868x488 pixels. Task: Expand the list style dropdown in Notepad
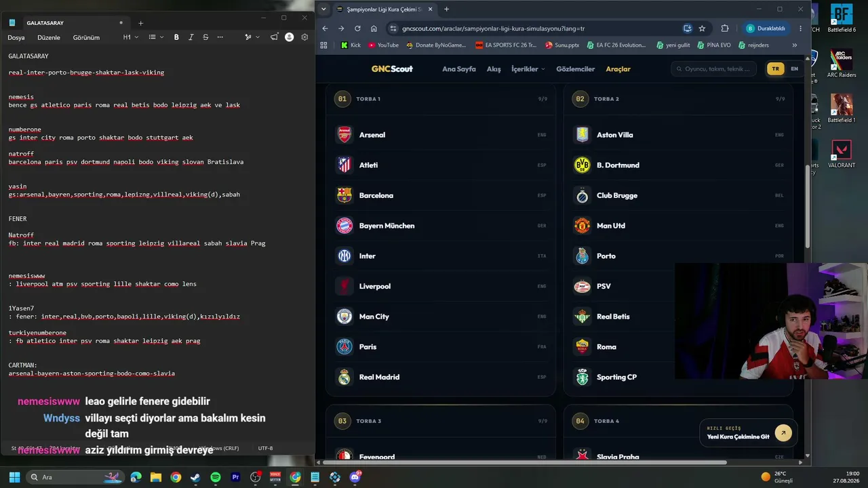tap(156, 37)
